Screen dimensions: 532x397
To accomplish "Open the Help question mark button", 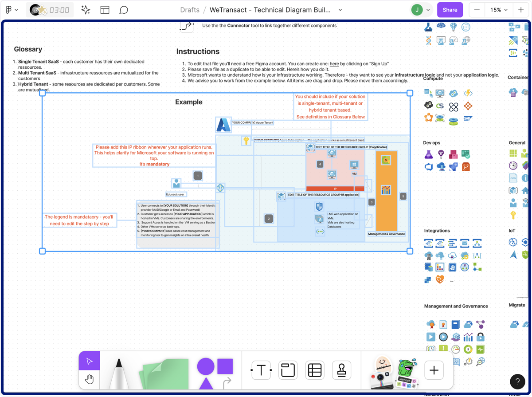I will tap(517, 381).
